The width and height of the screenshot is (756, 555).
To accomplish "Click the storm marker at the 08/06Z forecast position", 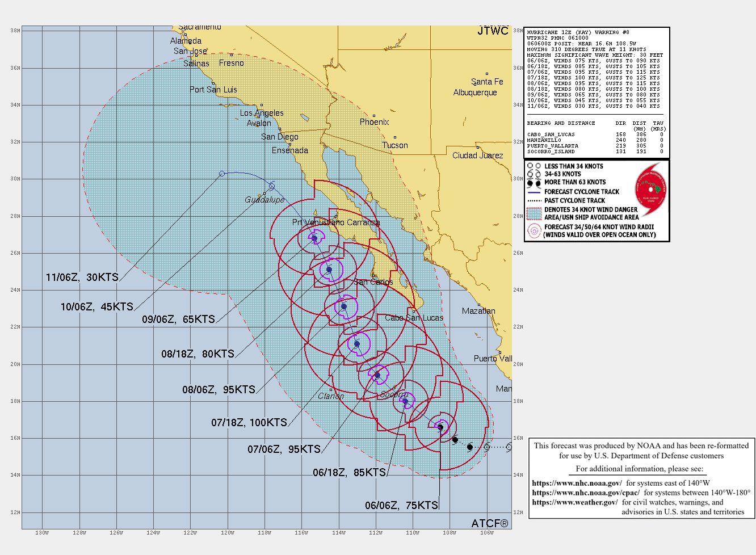I will [x=343, y=306].
